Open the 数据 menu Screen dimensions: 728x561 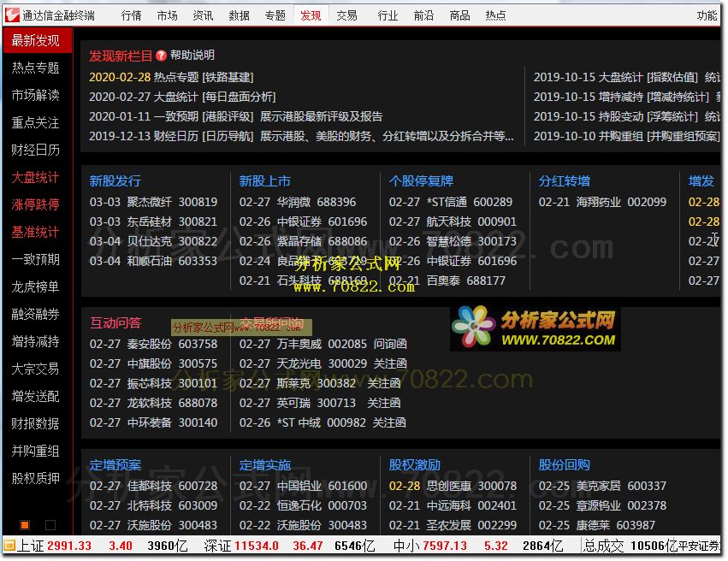pyautogui.click(x=240, y=15)
